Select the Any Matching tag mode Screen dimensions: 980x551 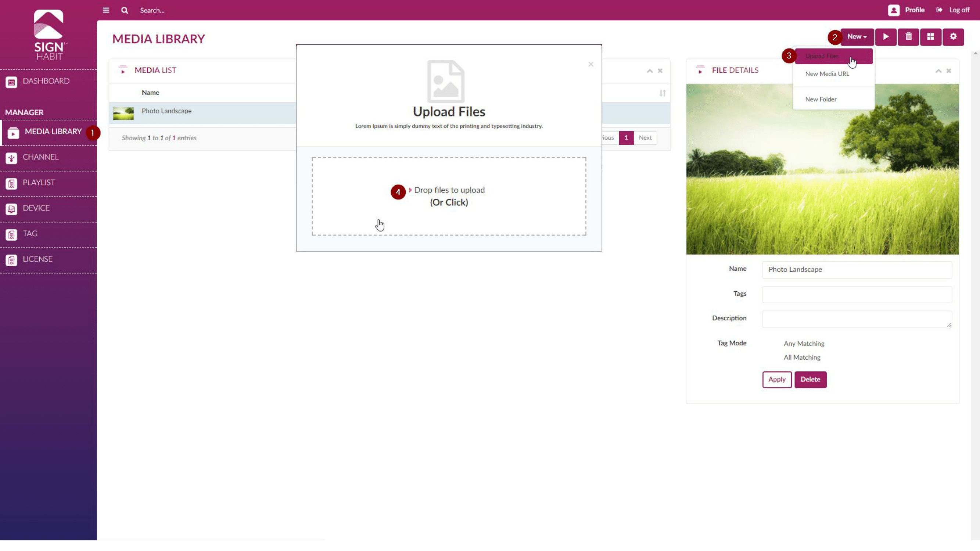click(804, 343)
